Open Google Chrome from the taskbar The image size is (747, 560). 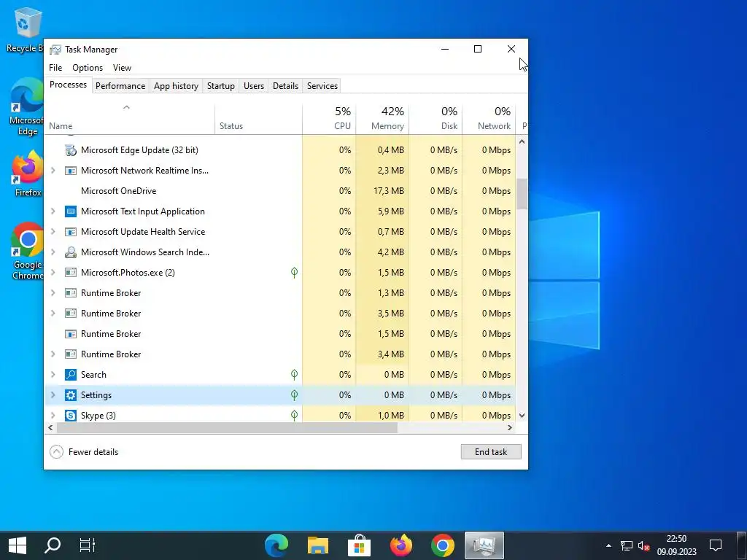(x=443, y=545)
